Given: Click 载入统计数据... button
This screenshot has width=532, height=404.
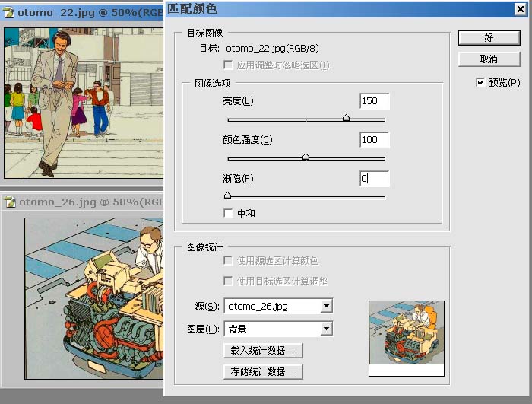Looking at the screenshot, I should [x=263, y=350].
